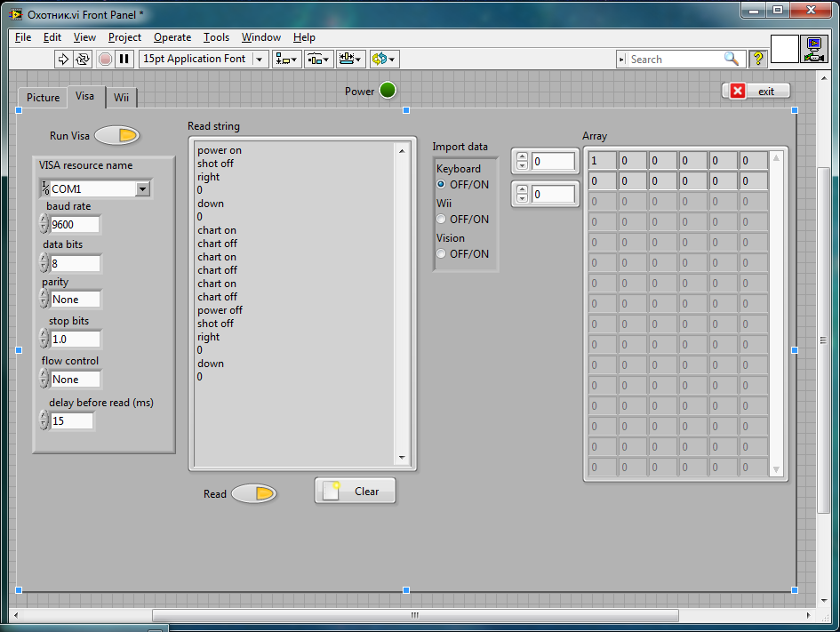
Task: Open the 15pt Application Font dropdown
Action: coord(260,59)
